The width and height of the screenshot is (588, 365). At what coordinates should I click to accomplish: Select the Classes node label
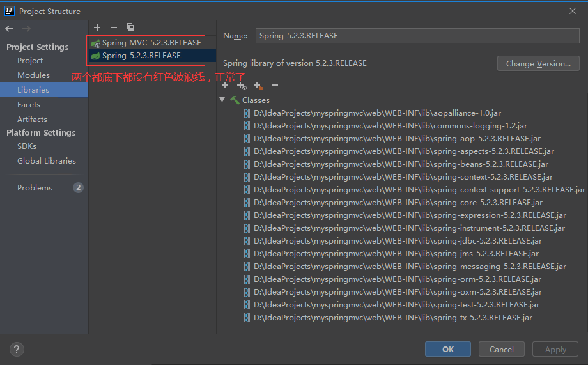click(x=256, y=100)
